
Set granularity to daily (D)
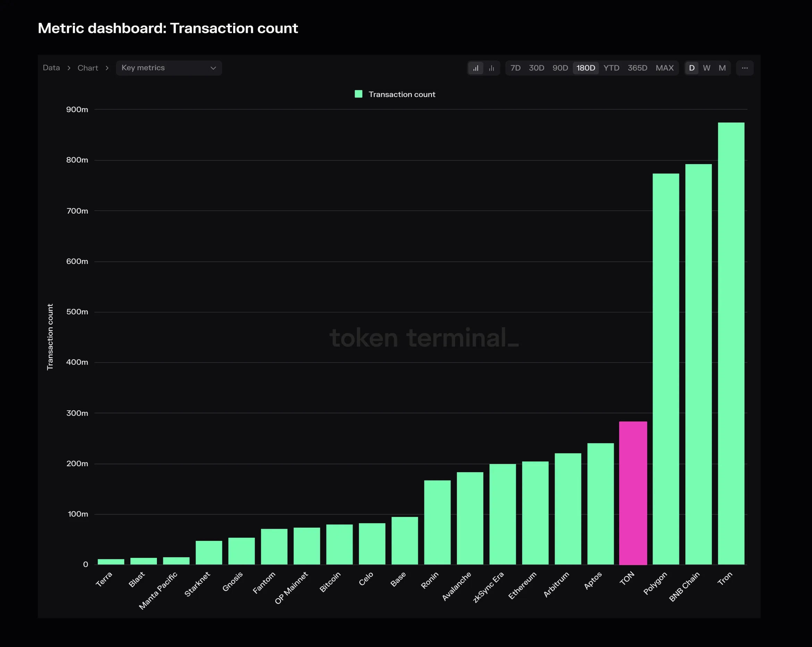tap(692, 68)
